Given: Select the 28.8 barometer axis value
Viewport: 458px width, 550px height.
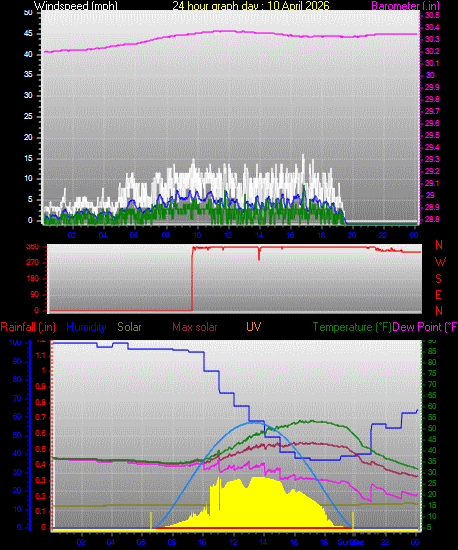Looking at the screenshot, I should [433, 219].
